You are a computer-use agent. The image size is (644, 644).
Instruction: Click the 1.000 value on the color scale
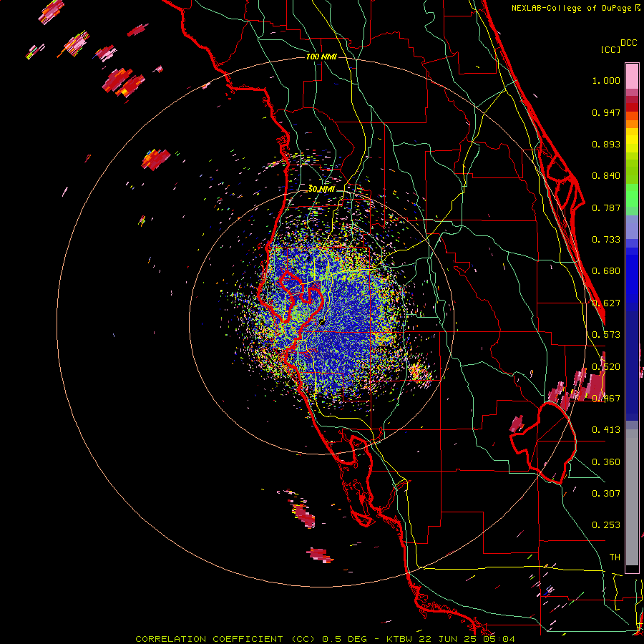click(x=606, y=80)
